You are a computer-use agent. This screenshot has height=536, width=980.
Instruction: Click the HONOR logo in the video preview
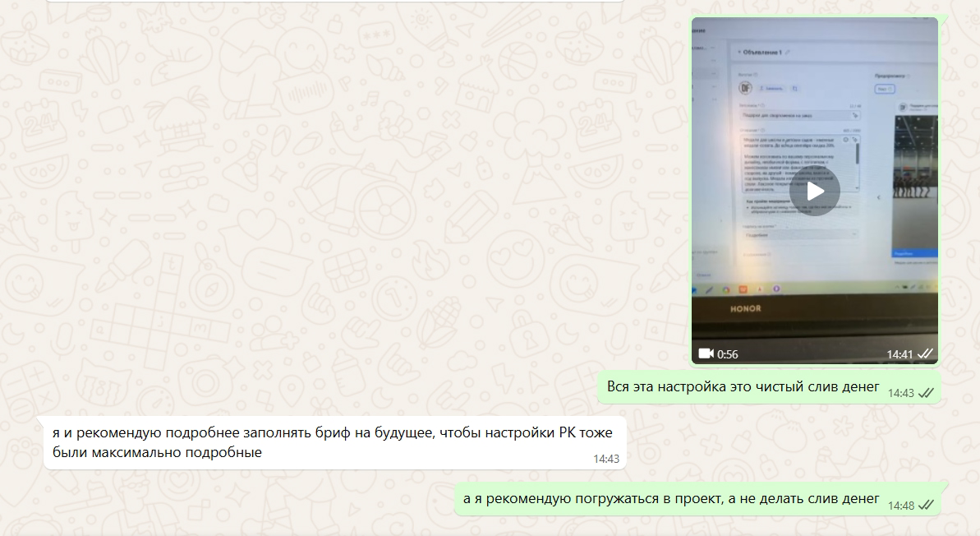(x=746, y=308)
